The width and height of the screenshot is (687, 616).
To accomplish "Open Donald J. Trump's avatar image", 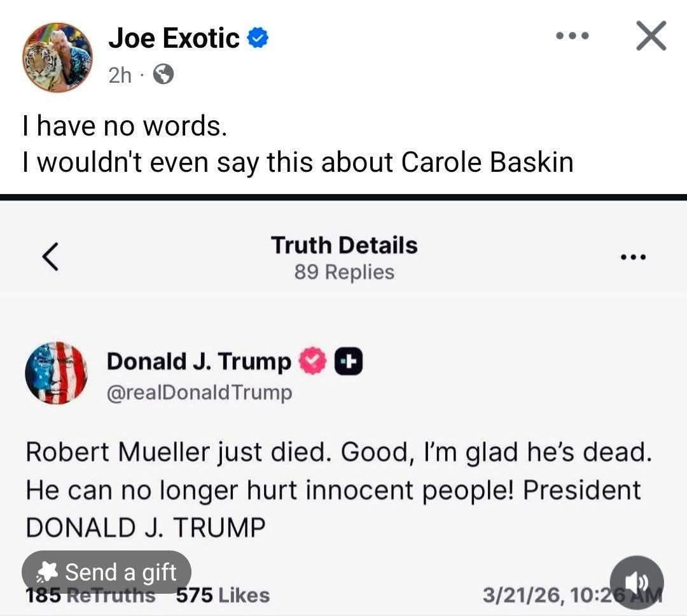I will 56,373.
